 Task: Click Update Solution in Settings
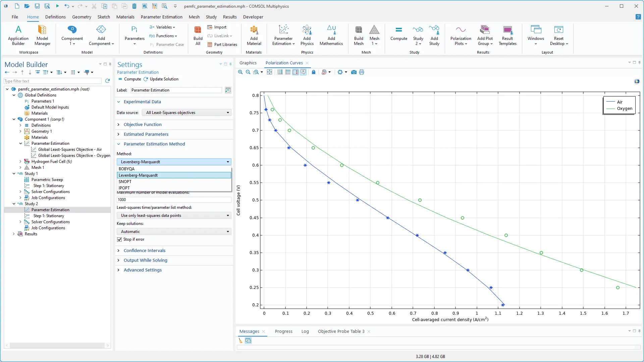click(x=161, y=79)
